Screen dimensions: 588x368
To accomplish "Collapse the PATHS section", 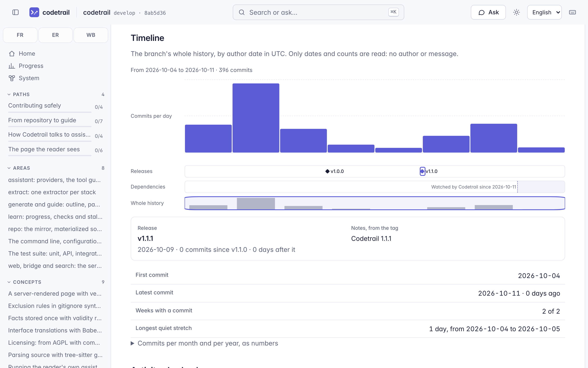I will coord(56,94).
